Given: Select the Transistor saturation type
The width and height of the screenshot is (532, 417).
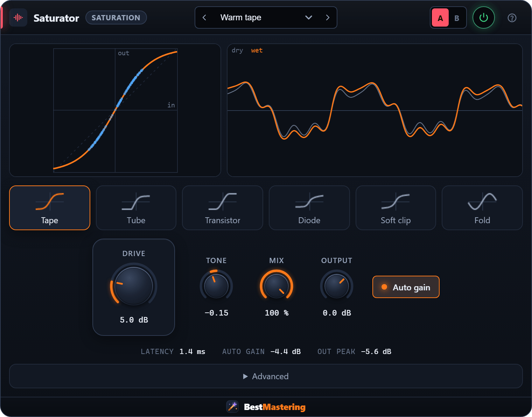Looking at the screenshot, I should point(223,208).
